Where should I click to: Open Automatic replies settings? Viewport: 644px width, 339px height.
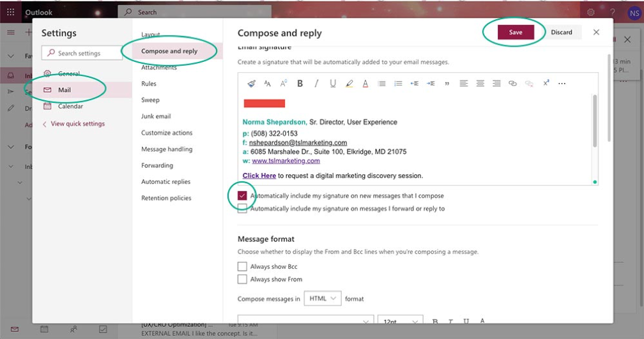166,181
